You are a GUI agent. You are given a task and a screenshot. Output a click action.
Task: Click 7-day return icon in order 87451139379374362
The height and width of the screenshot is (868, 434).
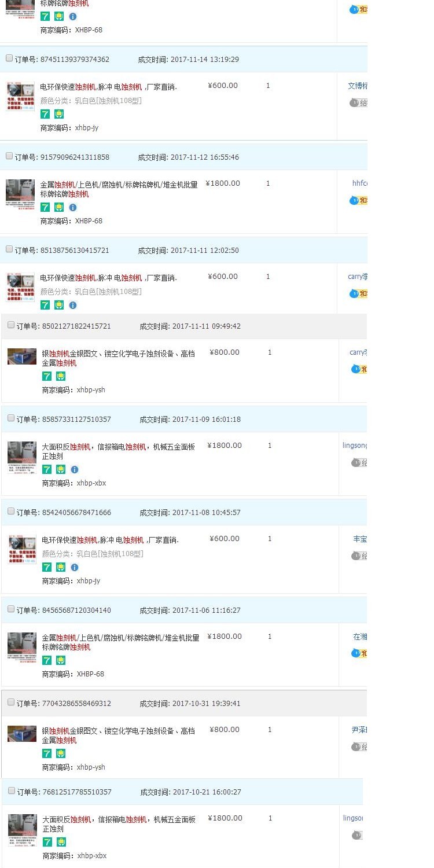coord(45,114)
